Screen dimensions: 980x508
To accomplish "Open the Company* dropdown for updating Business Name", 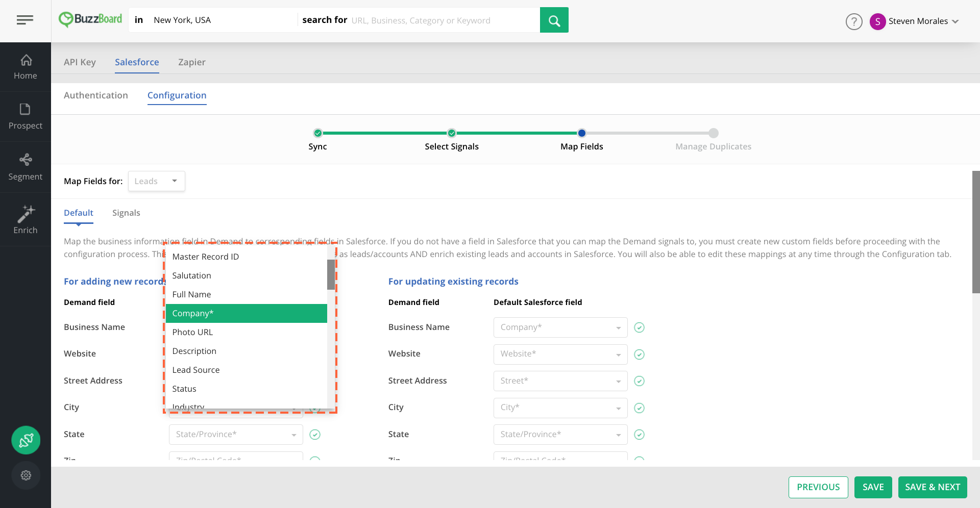I will 560,327.
